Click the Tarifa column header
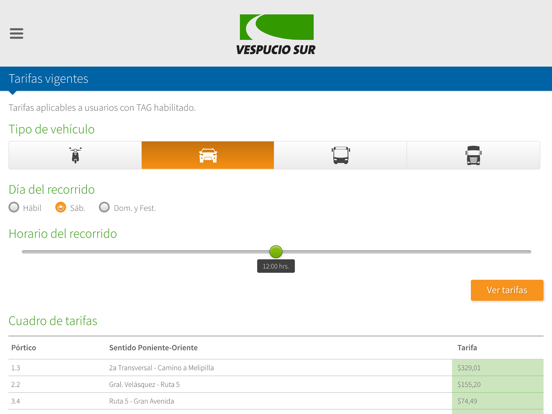Screen dimensions: 552x414 [467, 348]
